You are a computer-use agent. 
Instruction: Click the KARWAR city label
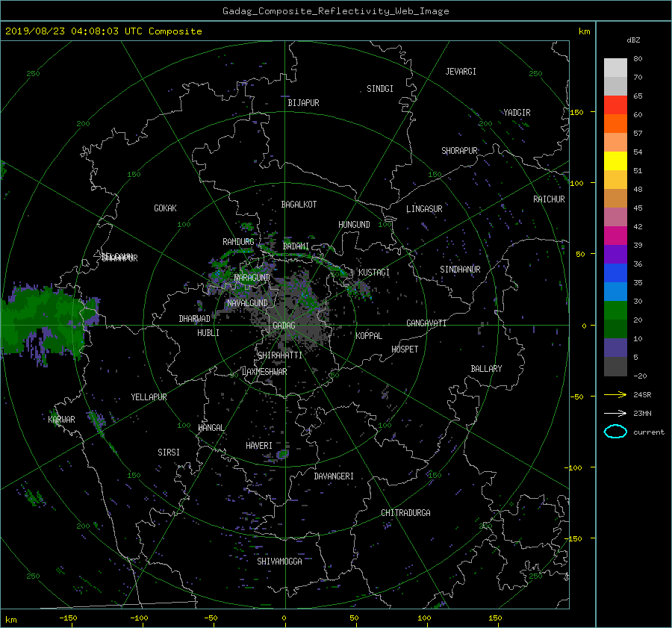point(61,420)
